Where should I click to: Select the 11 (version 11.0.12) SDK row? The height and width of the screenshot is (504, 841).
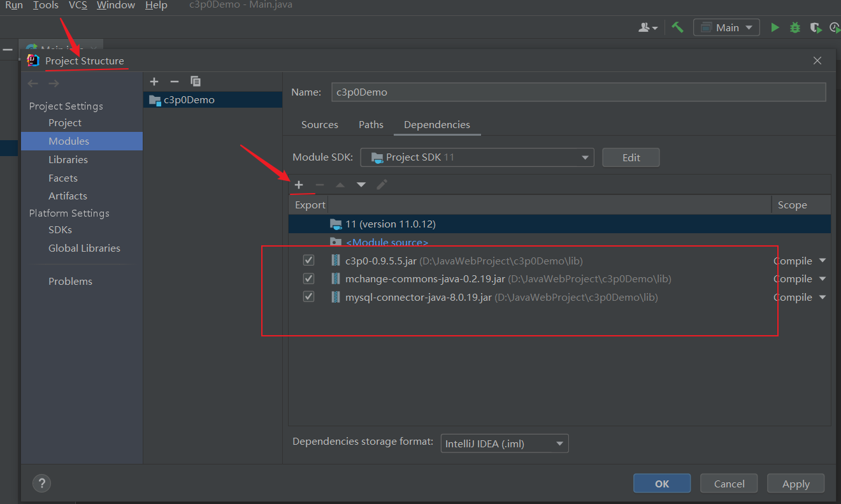(x=559, y=224)
